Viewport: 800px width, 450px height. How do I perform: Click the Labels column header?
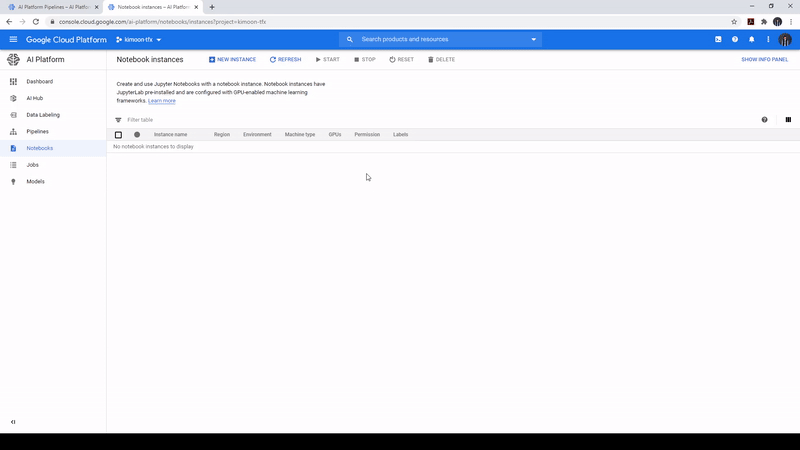[401, 135]
